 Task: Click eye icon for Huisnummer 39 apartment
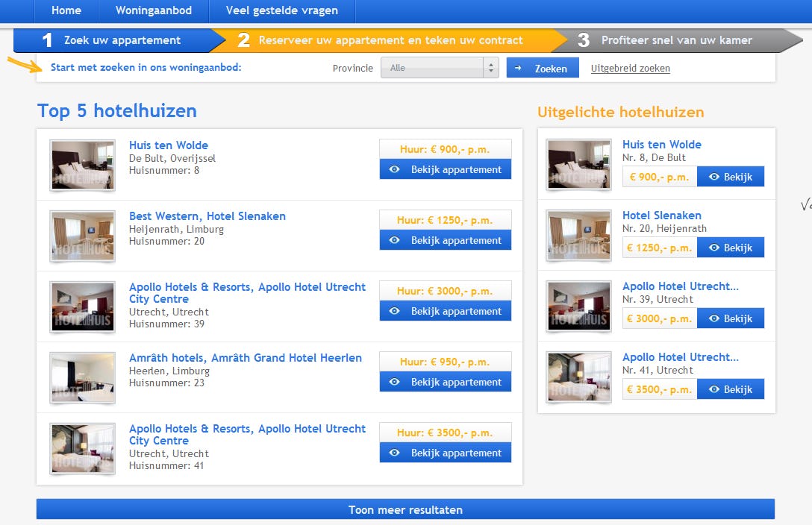(x=395, y=312)
